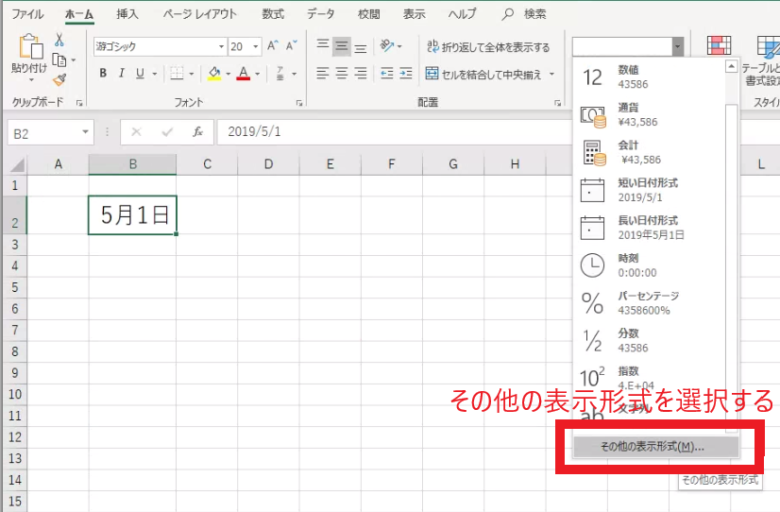Image resolution: width=780 pixels, height=512 pixels.
Task: Click the Borders icon
Action: point(177,74)
